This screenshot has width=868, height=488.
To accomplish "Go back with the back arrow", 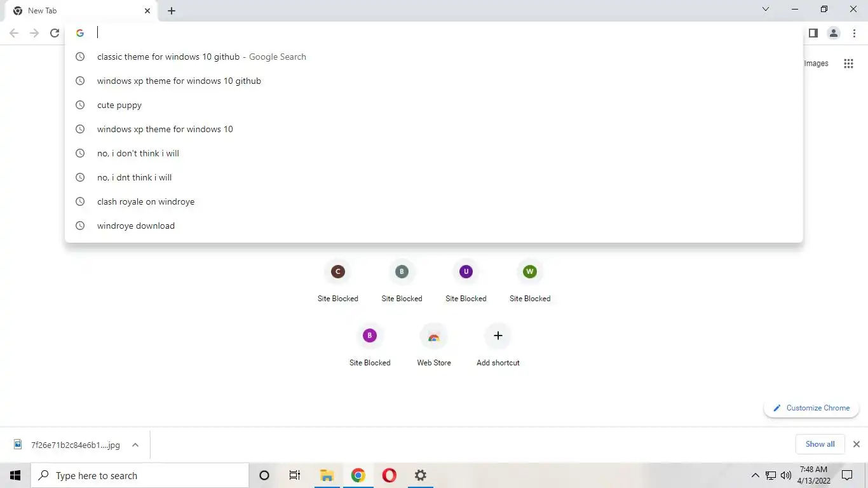I will click(x=14, y=33).
